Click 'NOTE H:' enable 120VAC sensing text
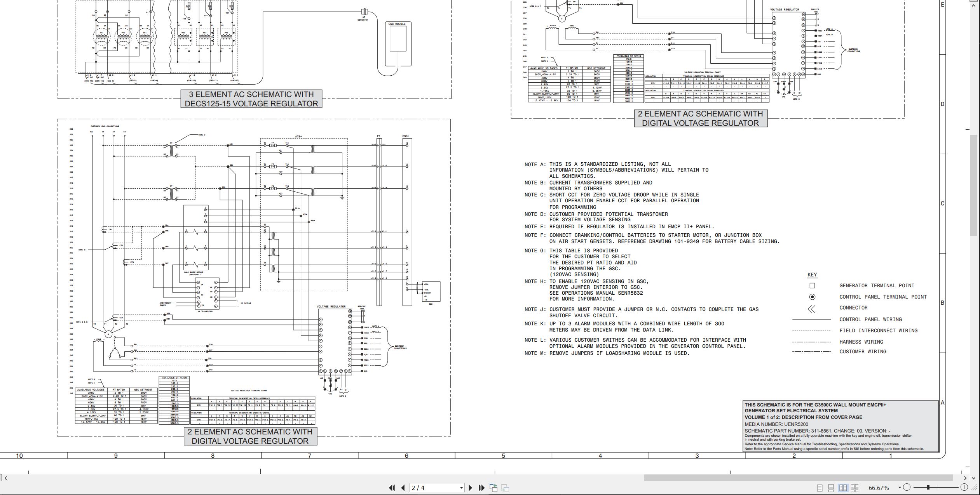 (x=587, y=290)
